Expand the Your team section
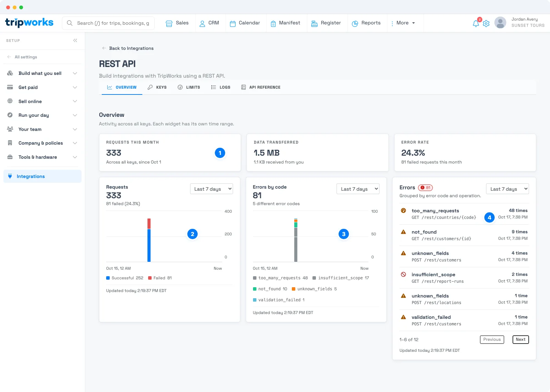550x392 pixels. click(x=75, y=129)
